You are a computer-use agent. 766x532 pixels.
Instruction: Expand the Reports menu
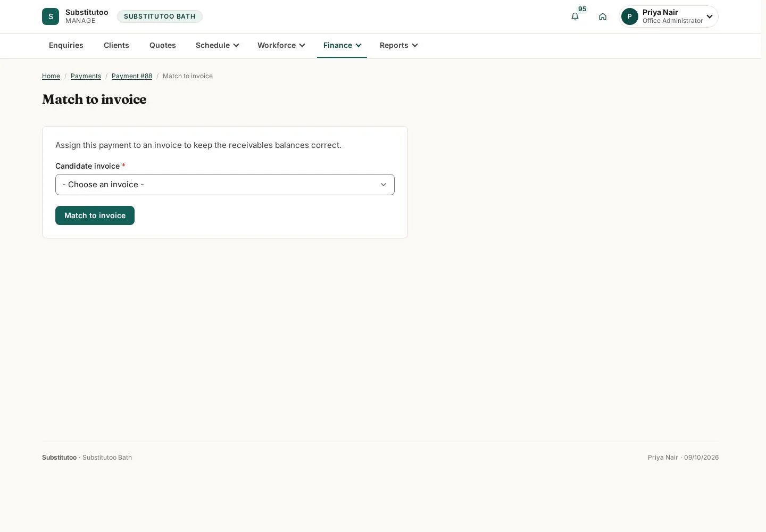click(x=398, y=45)
